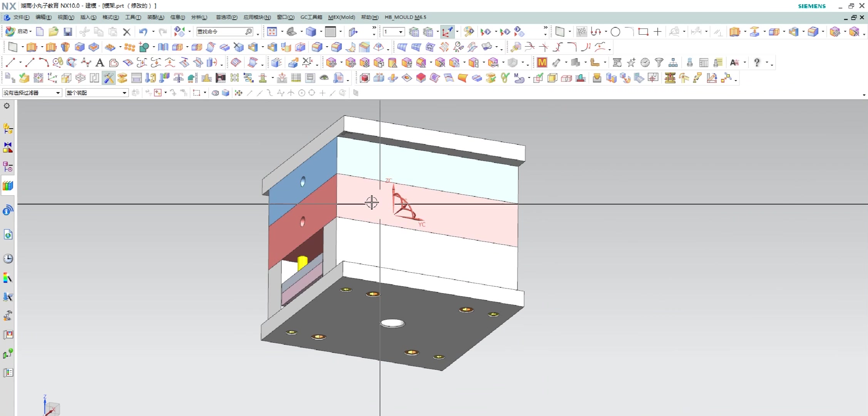Click the Open folder icon
868x416 pixels.
tap(54, 32)
